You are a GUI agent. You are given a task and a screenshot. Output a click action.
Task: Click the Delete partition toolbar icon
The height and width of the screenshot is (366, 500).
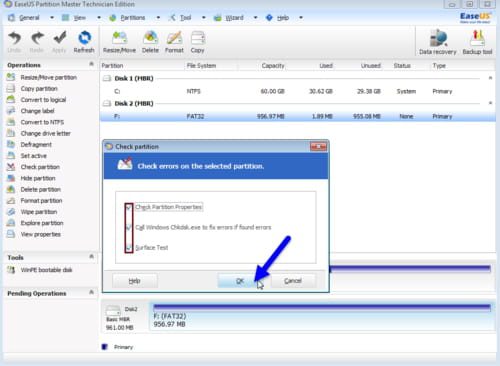(150, 38)
